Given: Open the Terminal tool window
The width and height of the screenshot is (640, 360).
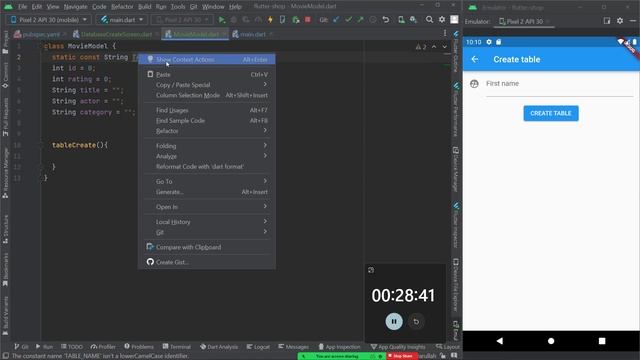Looking at the screenshot, I should pyautogui.click(x=177, y=347).
